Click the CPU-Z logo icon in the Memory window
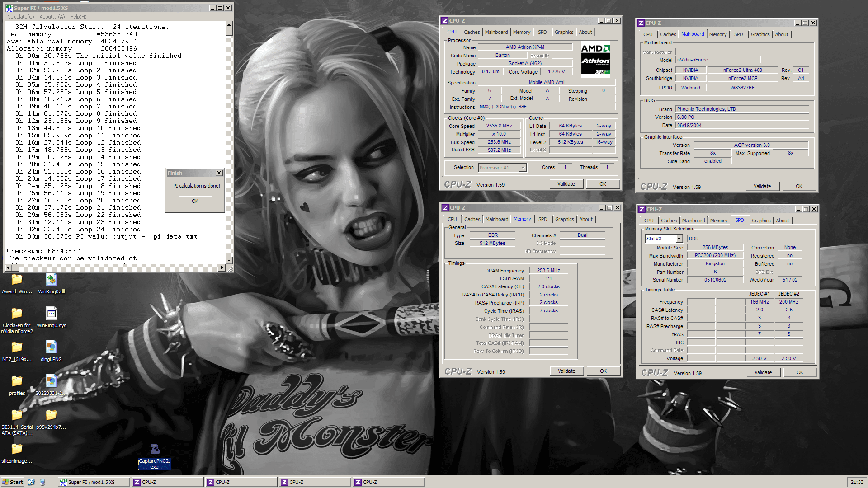The width and height of the screenshot is (868, 488). (x=445, y=208)
